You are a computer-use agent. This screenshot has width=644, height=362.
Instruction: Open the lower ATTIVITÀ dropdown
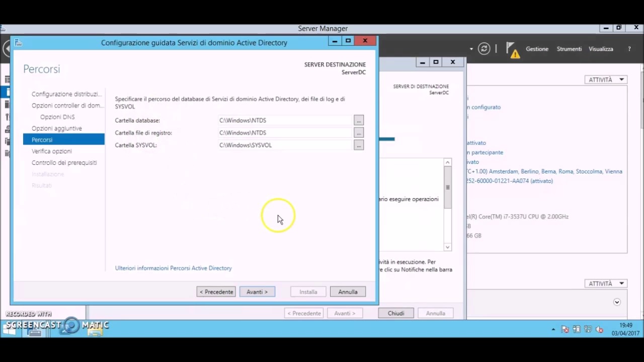(x=606, y=284)
